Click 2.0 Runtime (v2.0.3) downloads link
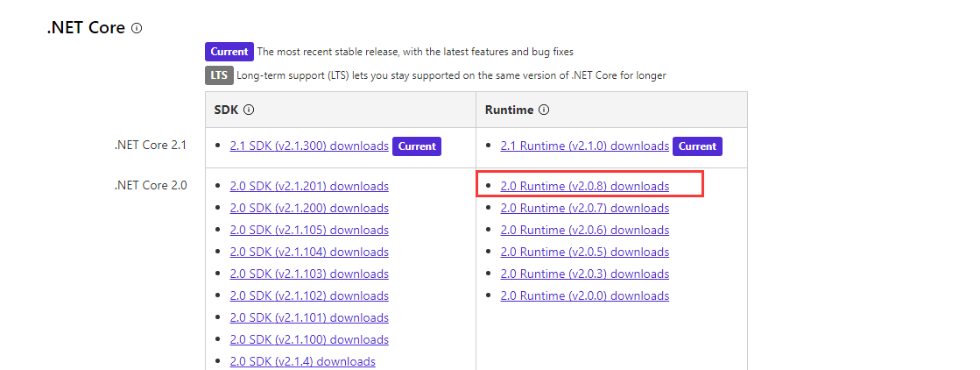The width and height of the screenshot is (980, 370). [x=584, y=274]
